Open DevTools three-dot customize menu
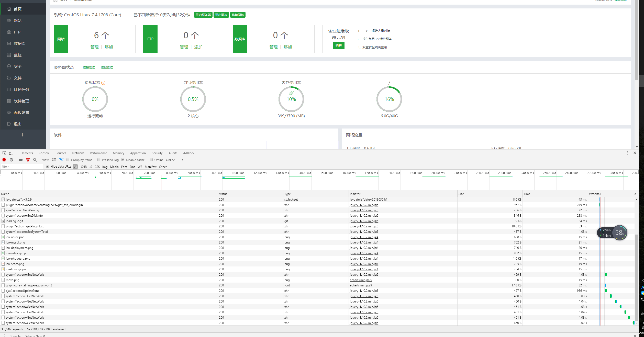This screenshot has height=337, width=644. tap(628, 153)
